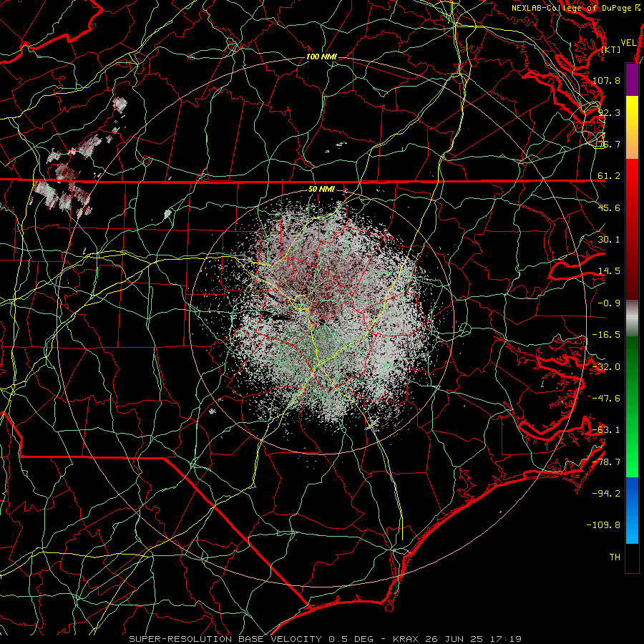Click the -0.9 velocity scale value

pos(609,303)
